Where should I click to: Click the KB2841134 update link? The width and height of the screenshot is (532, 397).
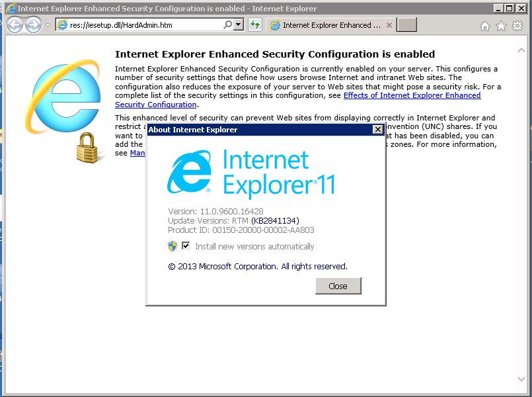pos(275,220)
